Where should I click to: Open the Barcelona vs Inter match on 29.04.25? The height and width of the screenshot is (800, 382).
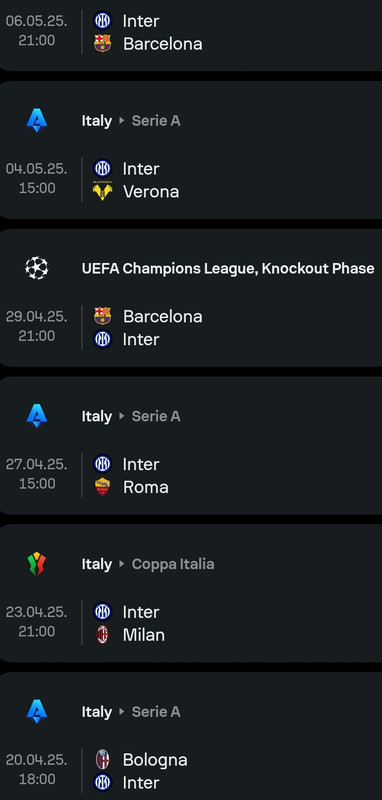(x=191, y=328)
